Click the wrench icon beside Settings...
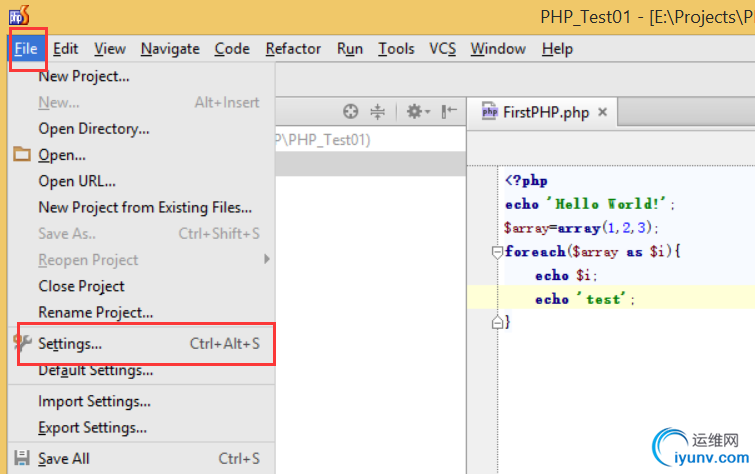Screen dimensions: 755x474 pos(22,343)
